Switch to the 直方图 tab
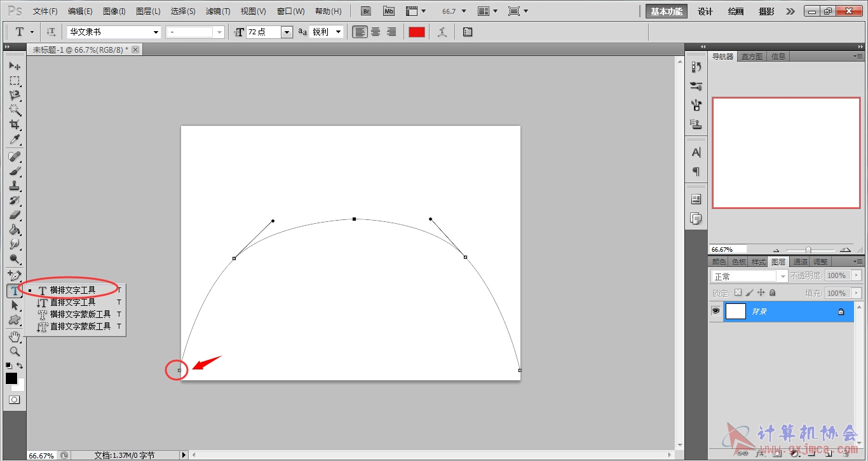The height and width of the screenshot is (461, 868). [x=752, y=57]
